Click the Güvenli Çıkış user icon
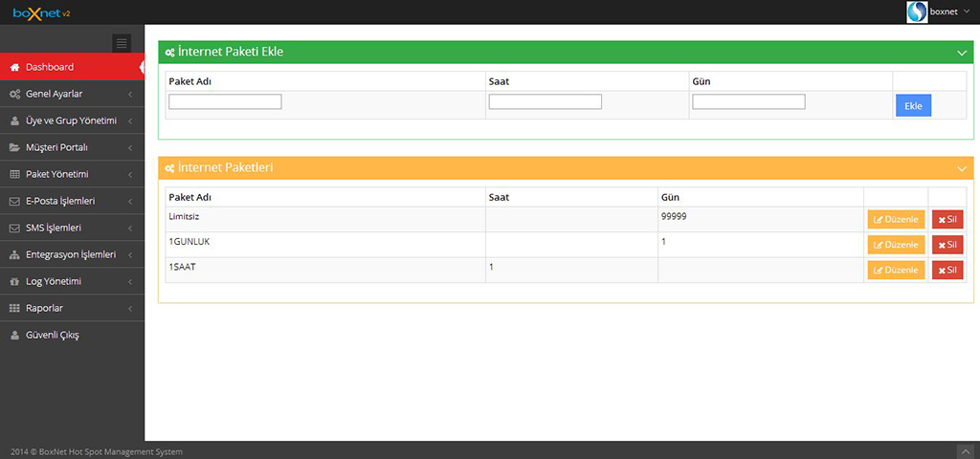 (15, 336)
